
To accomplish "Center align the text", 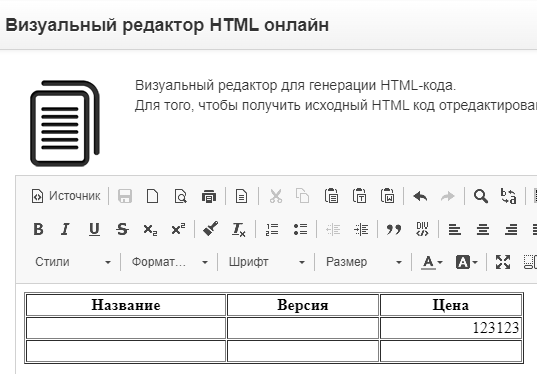I will [x=483, y=229].
